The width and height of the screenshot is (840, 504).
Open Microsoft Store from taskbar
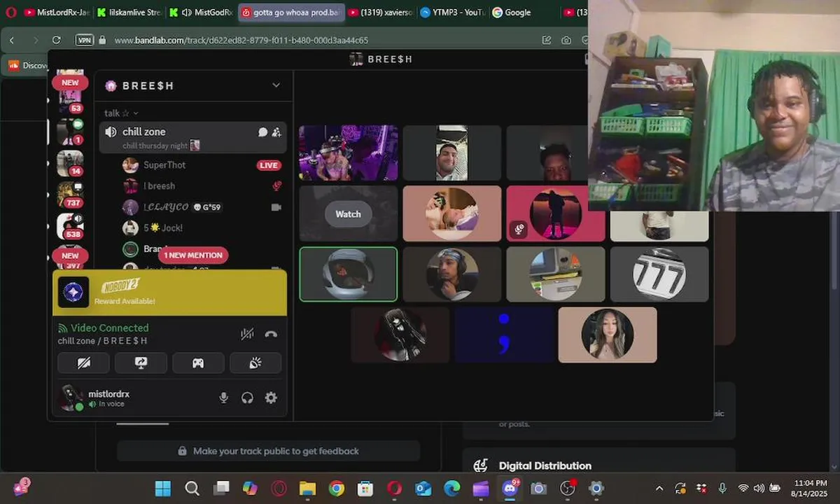[365, 488]
